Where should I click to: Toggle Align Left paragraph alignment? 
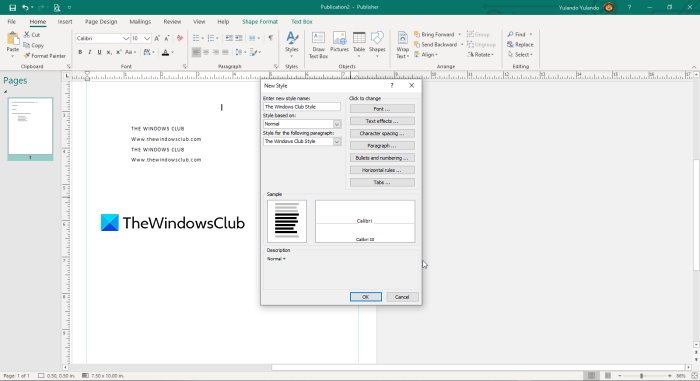(x=196, y=52)
